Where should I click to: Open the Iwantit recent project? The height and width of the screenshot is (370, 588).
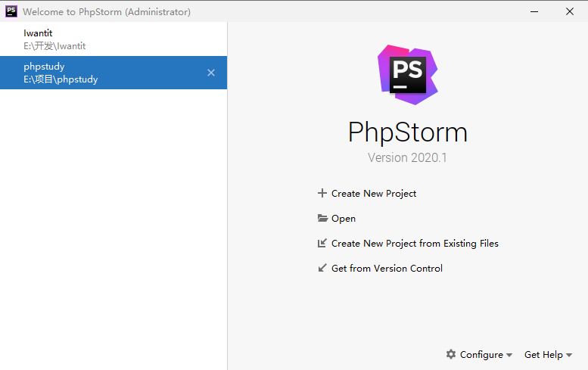coord(114,39)
